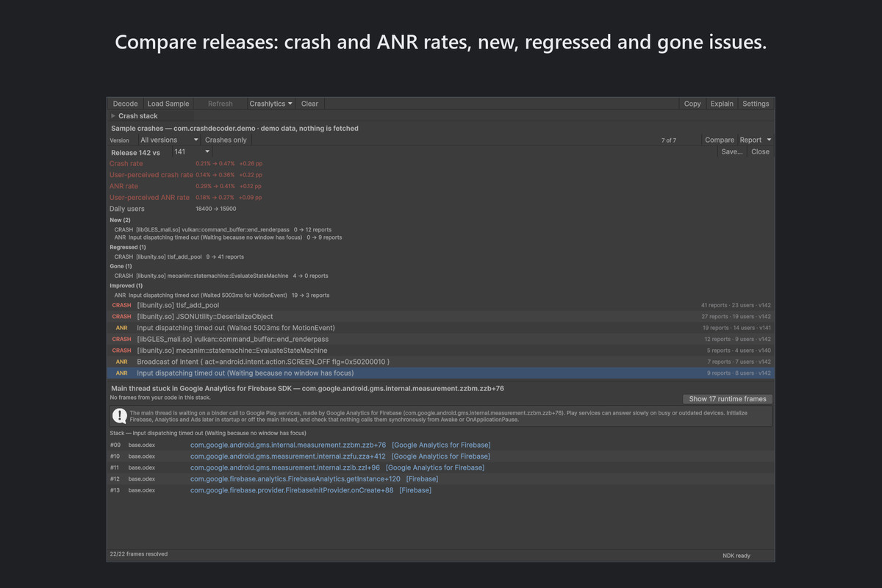Click stack frame #09 zzbm.zzb+76

point(440,445)
